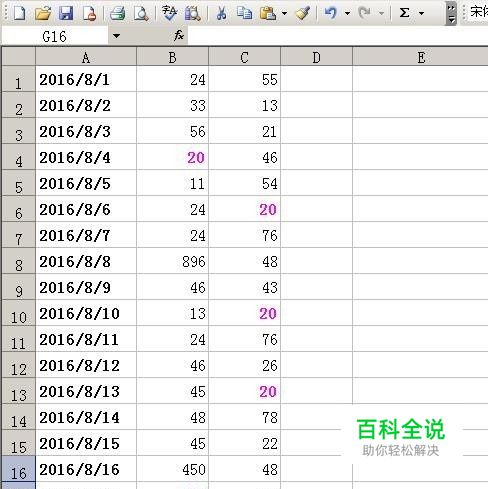Open the font name box at toolbar edge

pos(478,13)
